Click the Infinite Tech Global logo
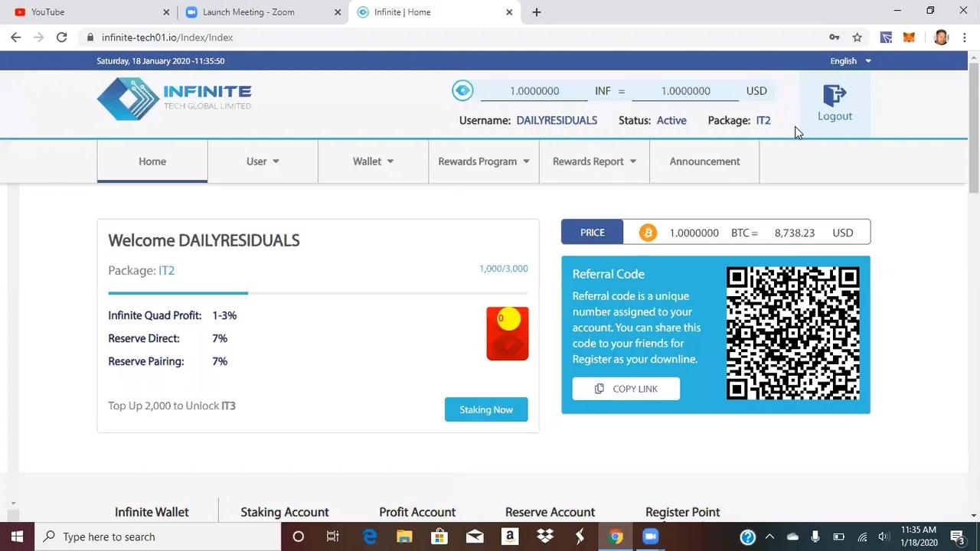The height and width of the screenshot is (551, 980). (x=173, y=98)
